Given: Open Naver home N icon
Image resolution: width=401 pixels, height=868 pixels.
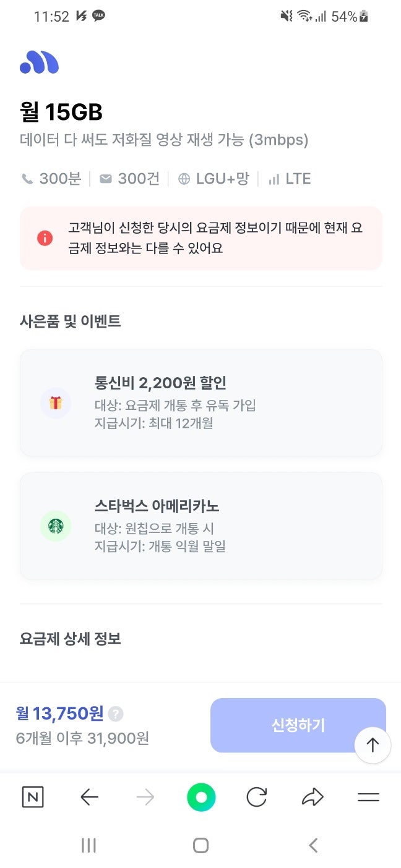Looking at the screenshot, I should point(33,798).
